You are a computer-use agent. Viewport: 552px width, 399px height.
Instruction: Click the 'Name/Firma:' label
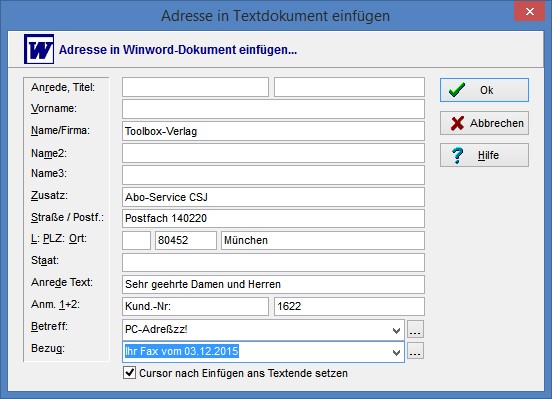coord(60,130)
